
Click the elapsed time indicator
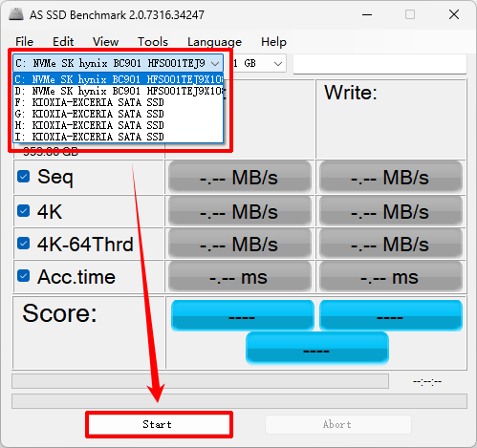(x=427, y=381)
